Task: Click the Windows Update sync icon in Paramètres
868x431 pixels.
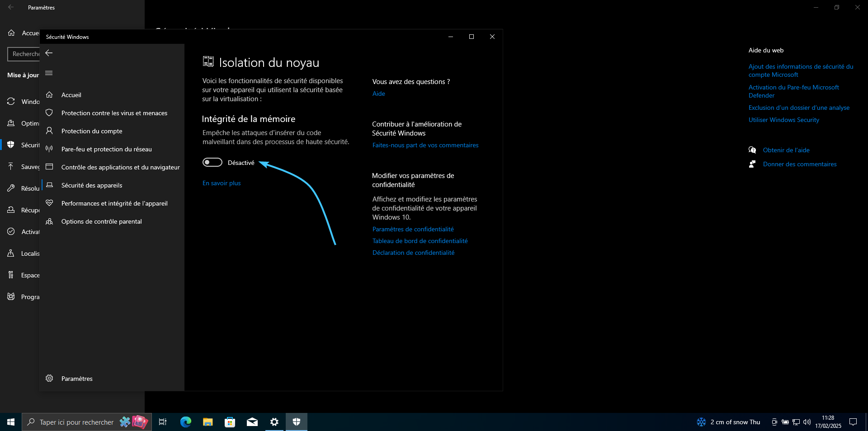Action: pyautogui.click(x=11, y=102)
